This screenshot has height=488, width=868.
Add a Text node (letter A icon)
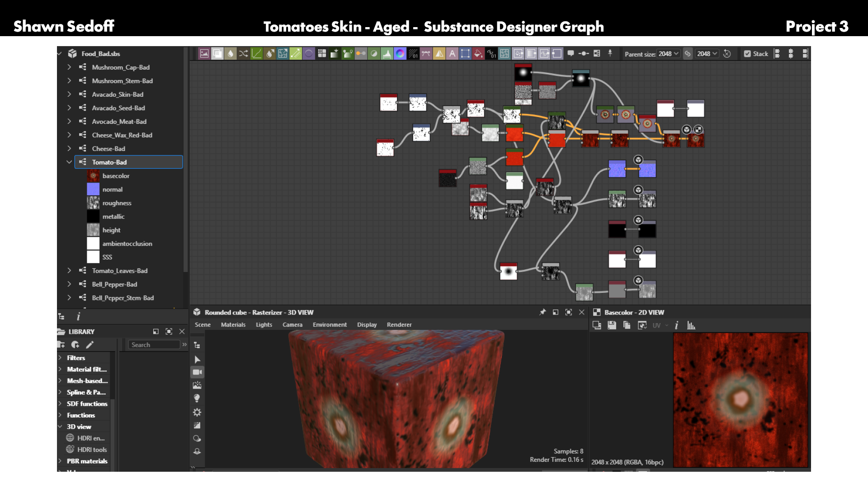pyautogui.click(x=452, y=54)
